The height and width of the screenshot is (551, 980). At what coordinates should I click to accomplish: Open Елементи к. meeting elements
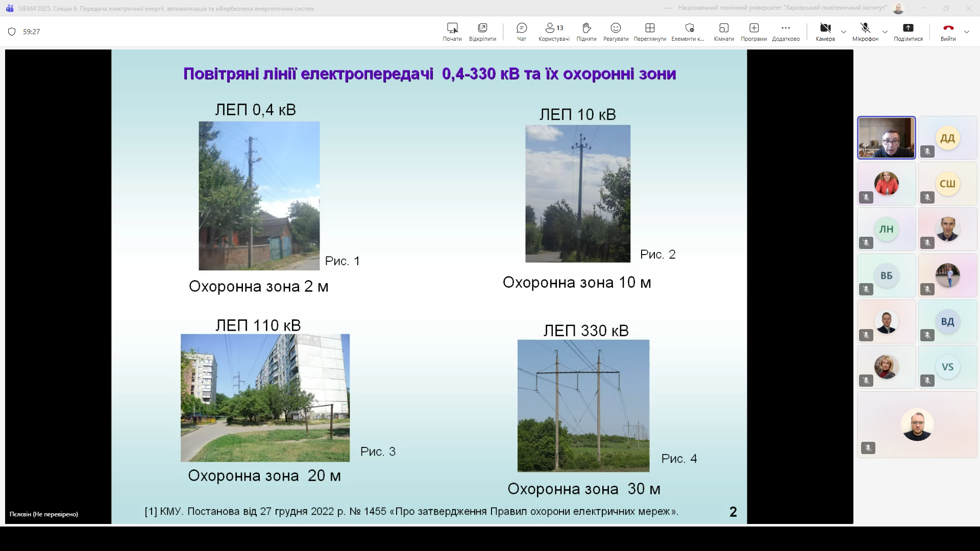(x=689, y=31)
